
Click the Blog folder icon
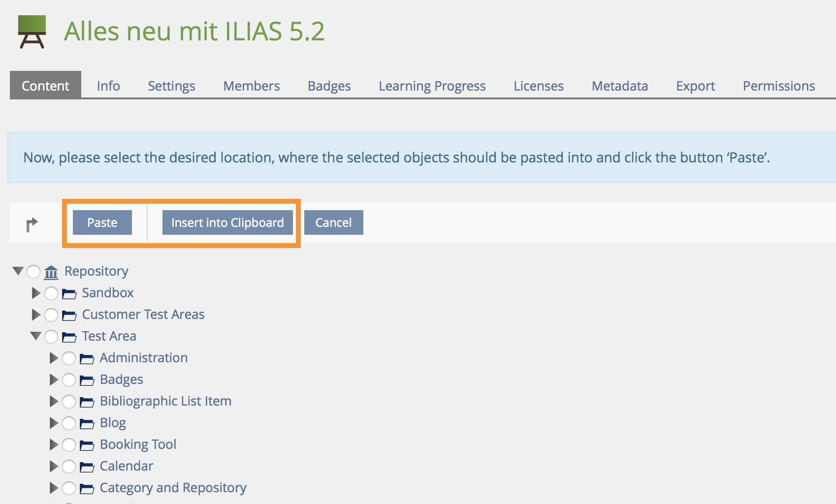click(87, 424)
